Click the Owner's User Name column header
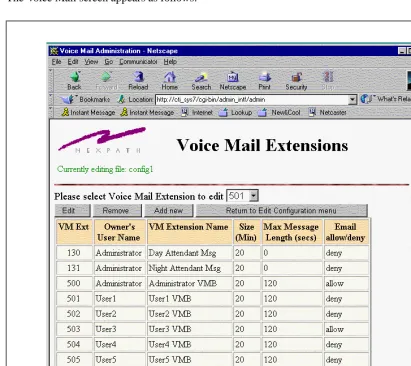 tap(119, 232)
